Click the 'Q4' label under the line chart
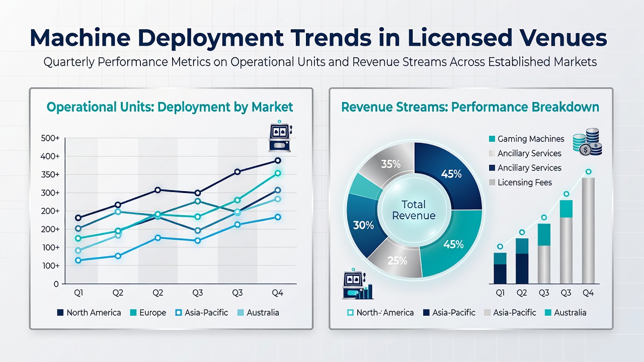Image resolution: width=644 pixels, height=362 pixels. (x=278, y=293)
